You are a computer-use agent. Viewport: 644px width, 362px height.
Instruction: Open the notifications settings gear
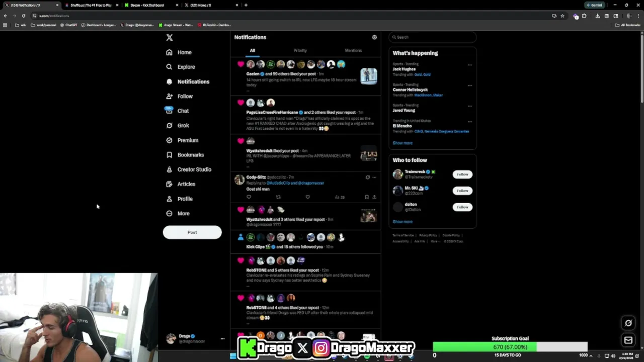pos(374,37)
